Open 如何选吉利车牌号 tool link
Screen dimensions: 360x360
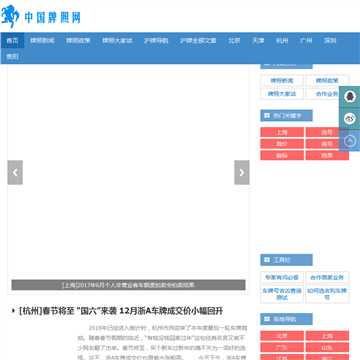coord(327,294)
